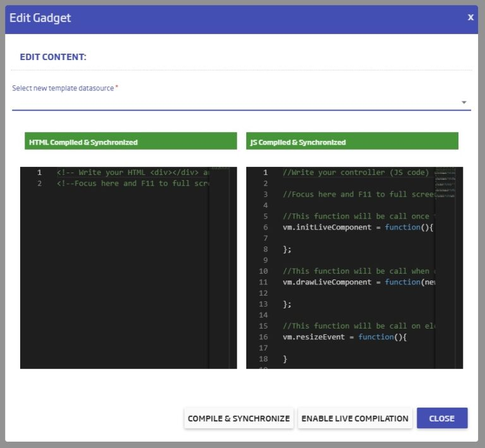Click the JS Compiled & Synchronized status bar
This screenshot has height=448, width=485.
click(x=352, y=141)
